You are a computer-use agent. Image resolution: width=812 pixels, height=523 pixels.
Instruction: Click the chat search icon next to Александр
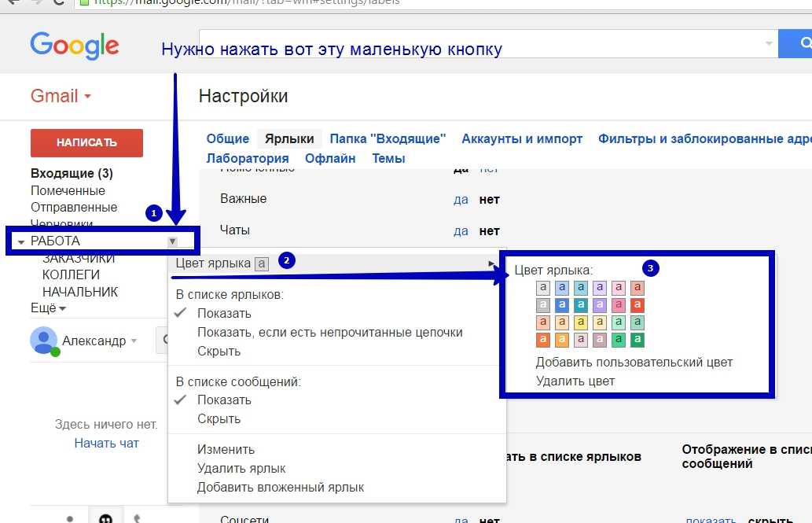tap(163, 341)
